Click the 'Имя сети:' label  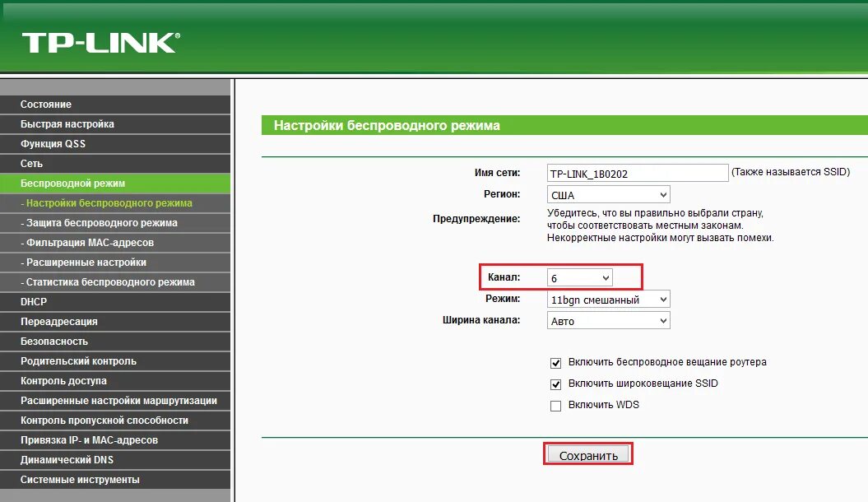click(x=497, y=173)
